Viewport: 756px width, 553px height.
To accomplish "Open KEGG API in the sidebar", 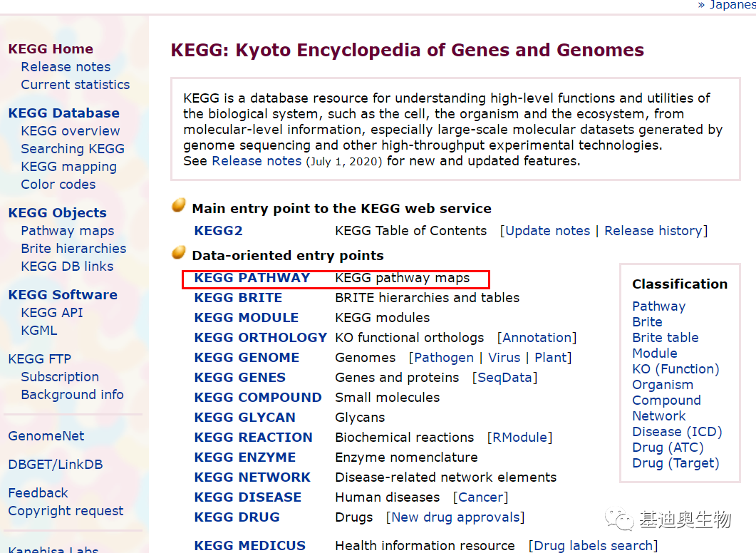I will [52, 313].
